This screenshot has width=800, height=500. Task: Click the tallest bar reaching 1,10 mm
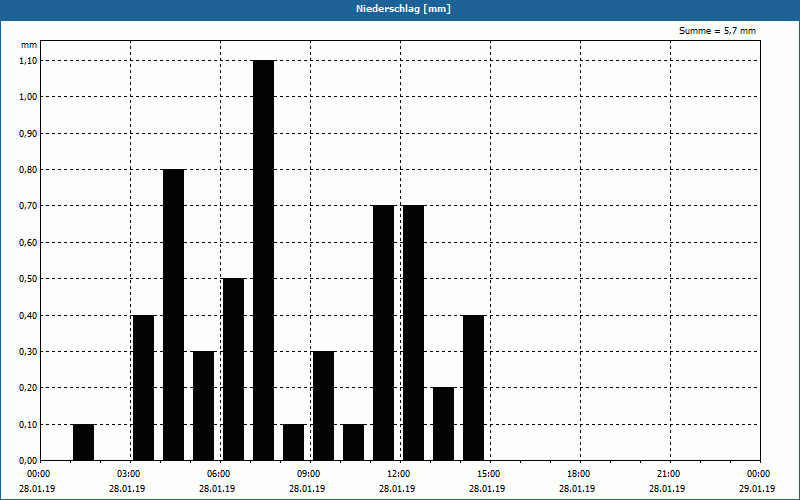[263, 260]
